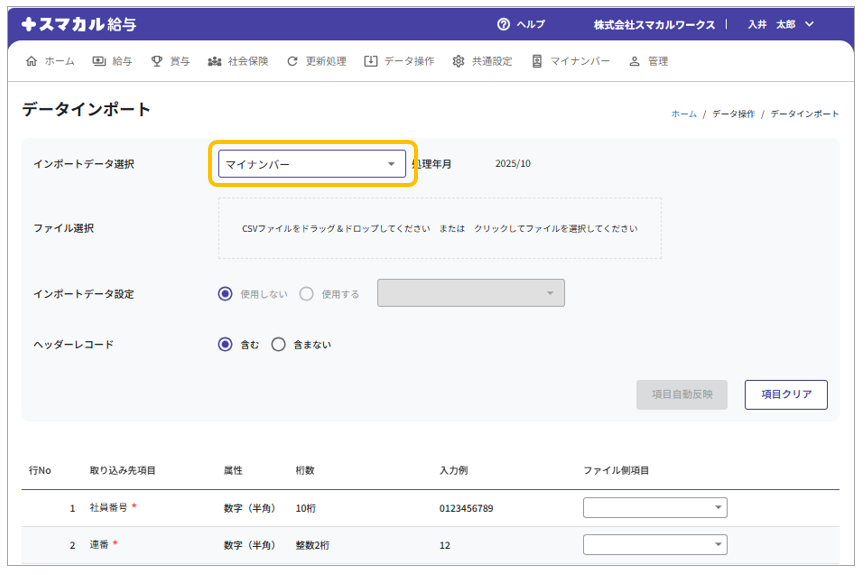Click the Help question mark icon

[x=503, y=24]
